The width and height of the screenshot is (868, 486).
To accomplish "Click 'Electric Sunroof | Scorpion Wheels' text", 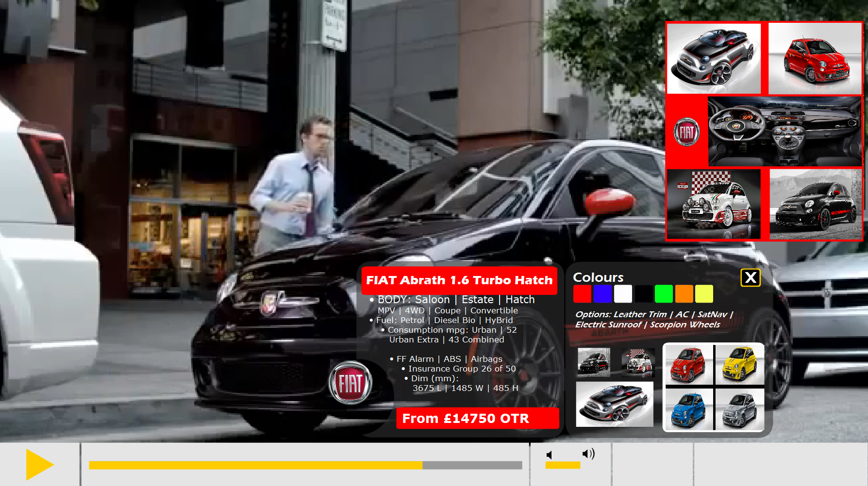I will tap(648, 324).
